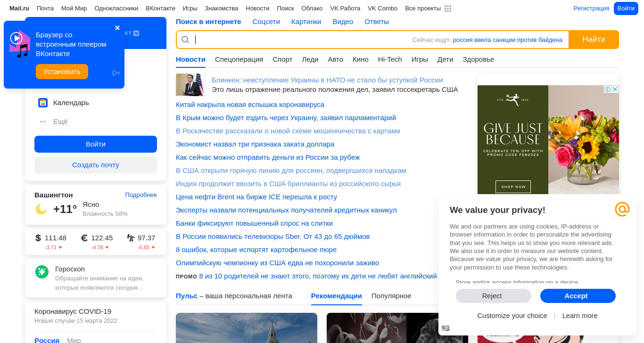Open the Kremlin tower feed thumbnail
This screenshot has width=644, height=343.
point(247,328)
